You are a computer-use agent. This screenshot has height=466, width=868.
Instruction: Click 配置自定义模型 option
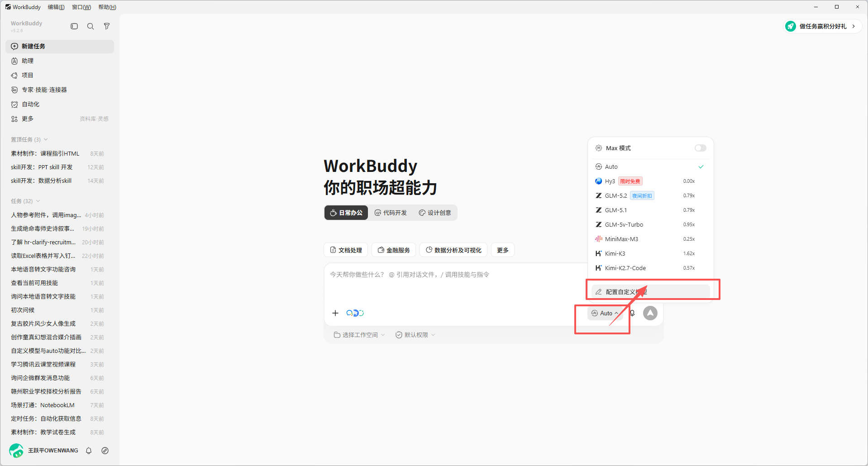650,292
